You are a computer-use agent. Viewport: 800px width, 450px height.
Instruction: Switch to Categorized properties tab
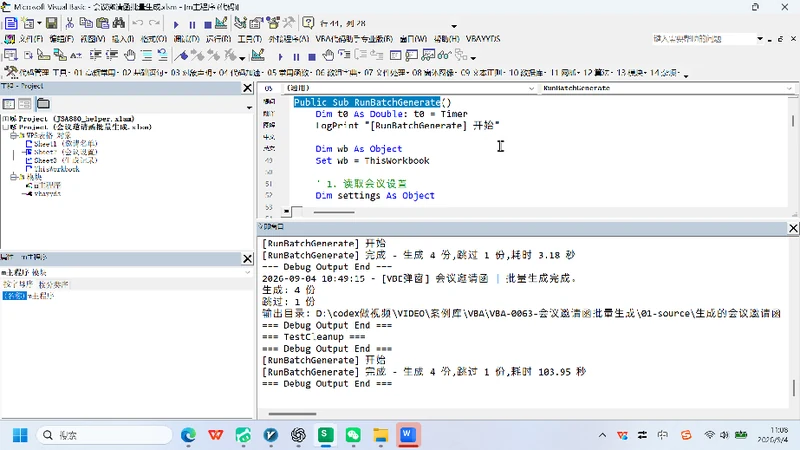[54, 284]
